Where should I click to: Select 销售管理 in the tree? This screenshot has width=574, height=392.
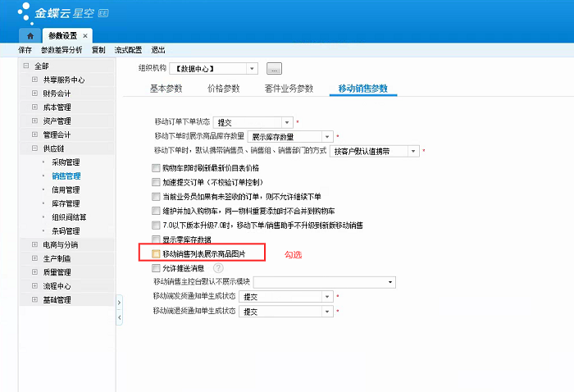point(66,176)
